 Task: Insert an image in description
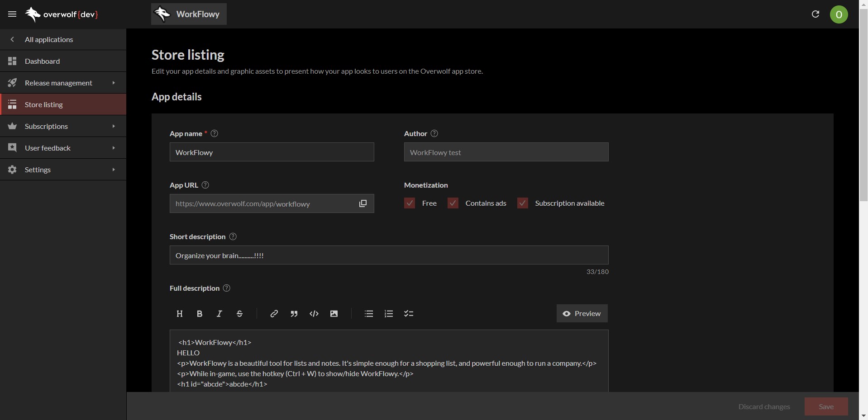(334, 314)
